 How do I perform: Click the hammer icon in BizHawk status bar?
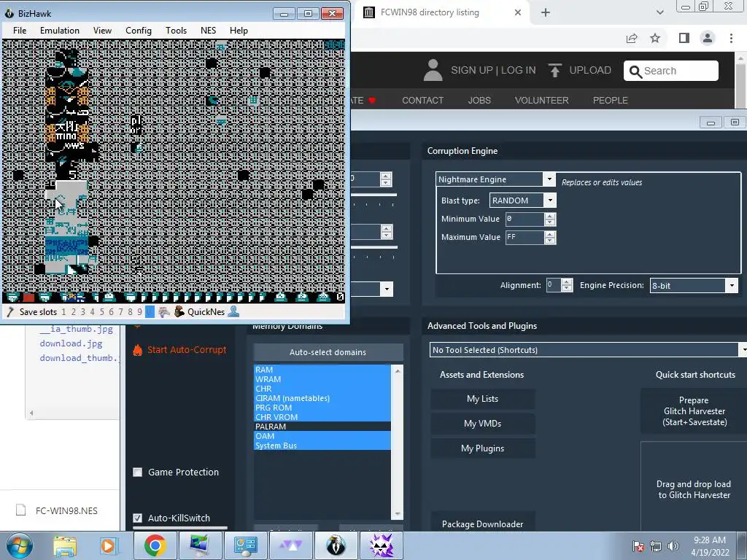9,312
